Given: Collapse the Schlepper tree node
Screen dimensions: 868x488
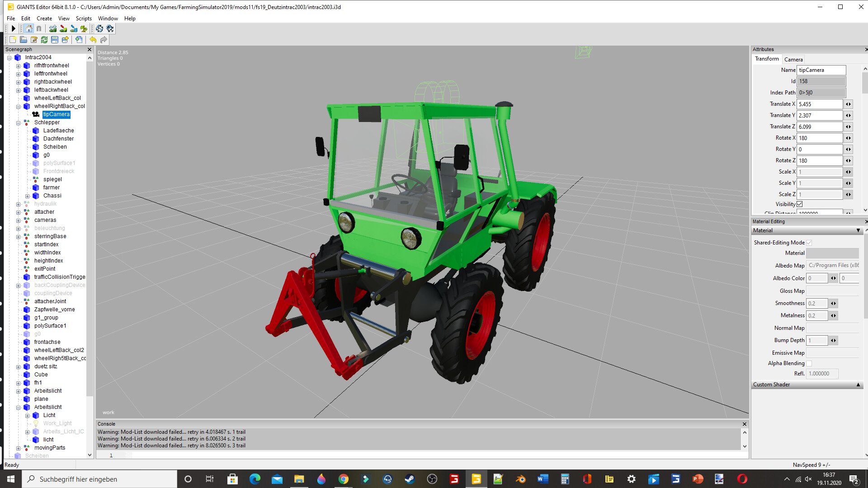Looking at the screenshot, I should click(19, 123).
